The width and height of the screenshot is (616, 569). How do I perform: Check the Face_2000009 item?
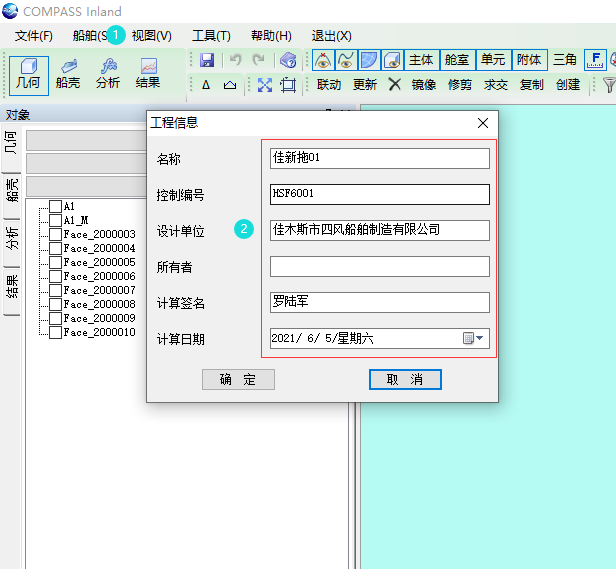coord(55,318)
